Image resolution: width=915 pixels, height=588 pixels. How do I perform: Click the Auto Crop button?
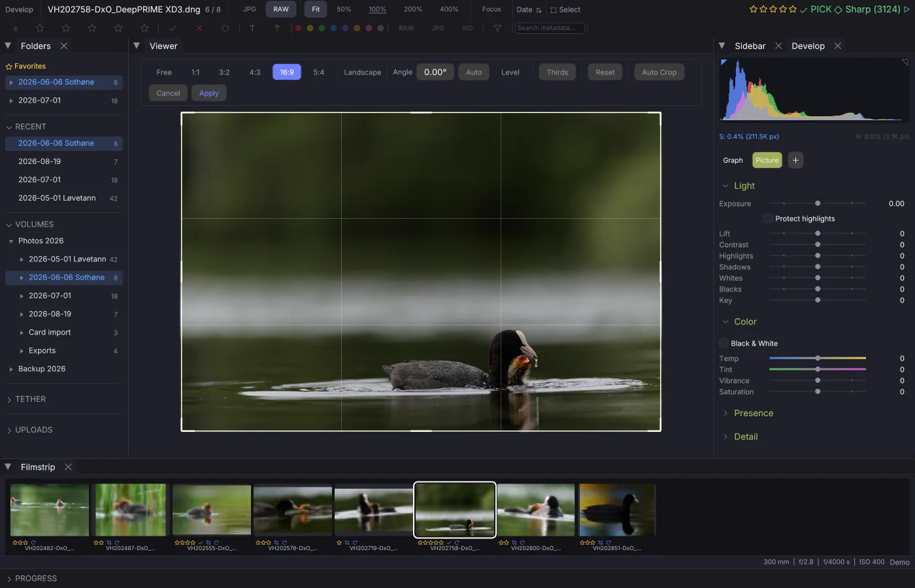[659, 72]
